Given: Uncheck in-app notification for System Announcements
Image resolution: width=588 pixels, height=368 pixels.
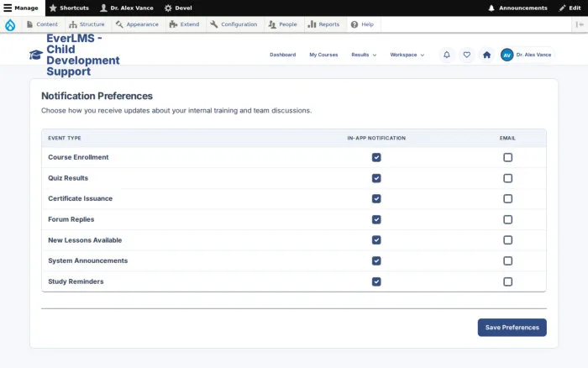Looking at the screenshot, I should 376,260.
